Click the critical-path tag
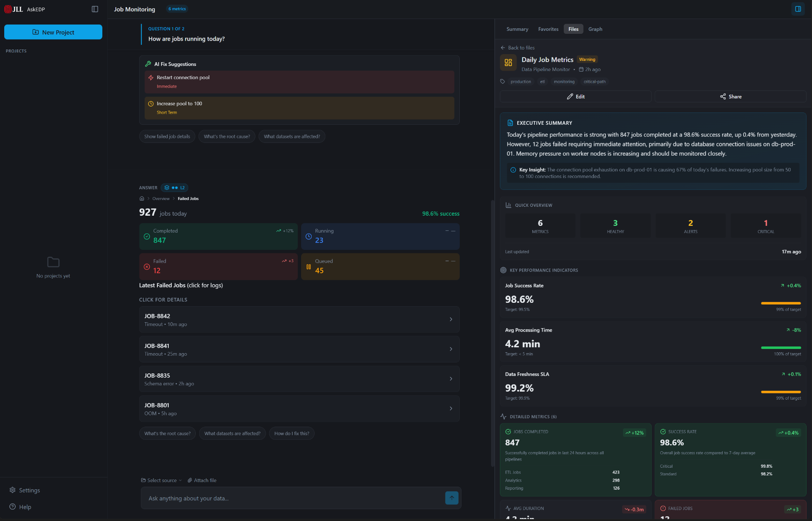The image size is (812, 521). tap(595, 82)
